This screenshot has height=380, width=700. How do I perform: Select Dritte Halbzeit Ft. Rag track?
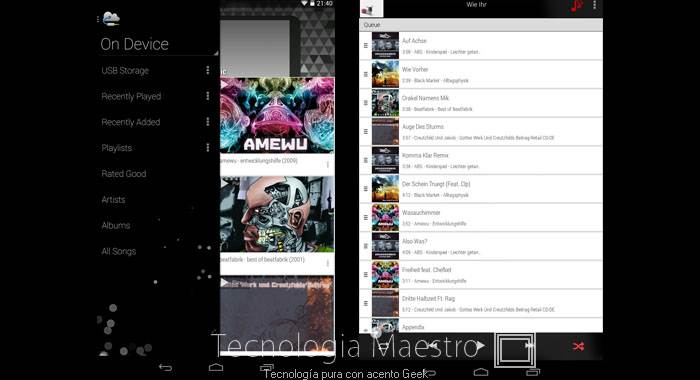pyautogui.click(x=481, y=303)
